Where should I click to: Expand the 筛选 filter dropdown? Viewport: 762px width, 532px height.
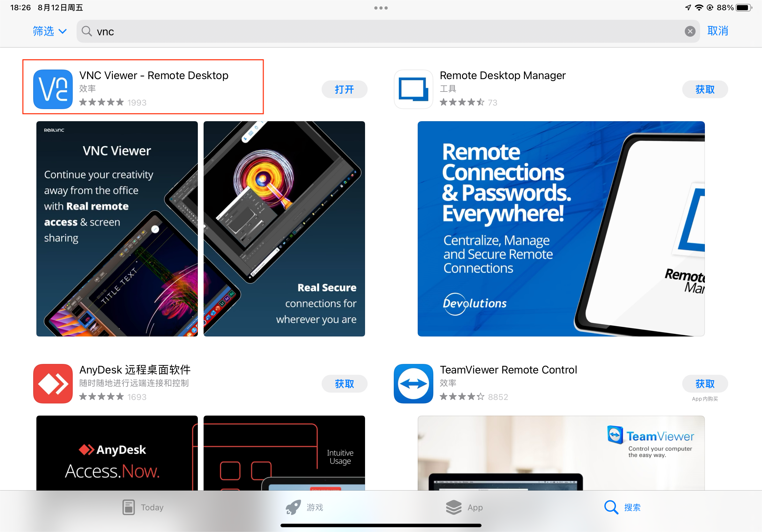click(49, 31)
